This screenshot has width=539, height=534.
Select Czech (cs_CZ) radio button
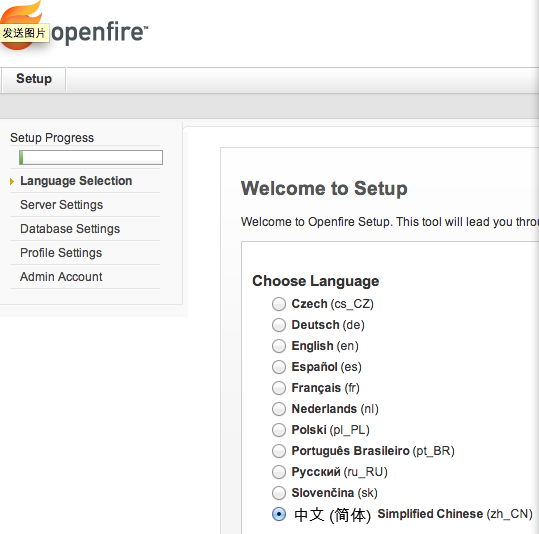pyautogui.click(x=279, y=304)
